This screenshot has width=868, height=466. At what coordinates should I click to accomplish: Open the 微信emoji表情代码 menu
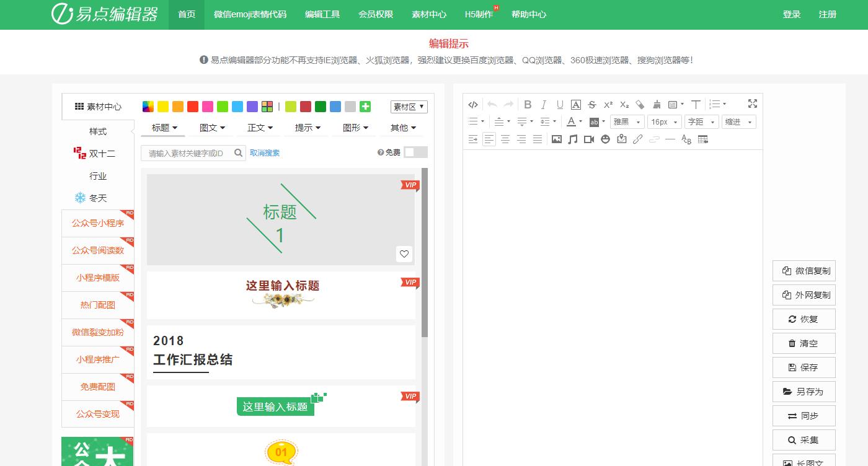(249, 14)
